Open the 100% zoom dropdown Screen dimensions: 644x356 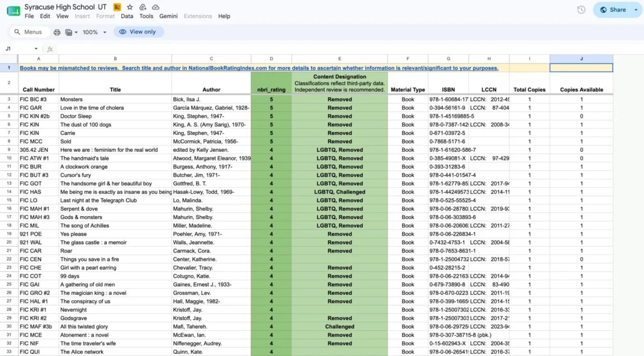tap(94, 32)
